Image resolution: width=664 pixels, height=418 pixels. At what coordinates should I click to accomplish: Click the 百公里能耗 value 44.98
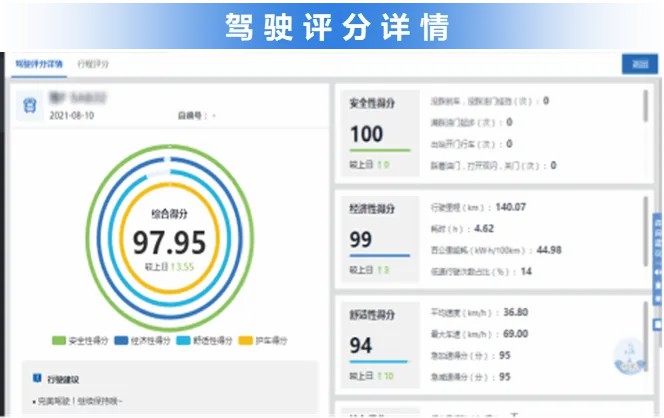coord(549,250)
